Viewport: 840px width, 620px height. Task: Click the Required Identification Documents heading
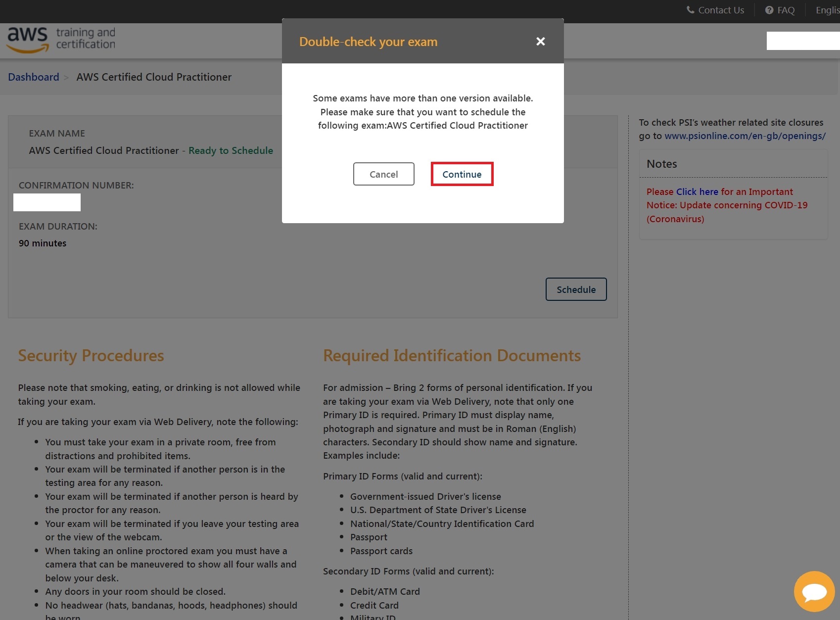pos(452,356)
